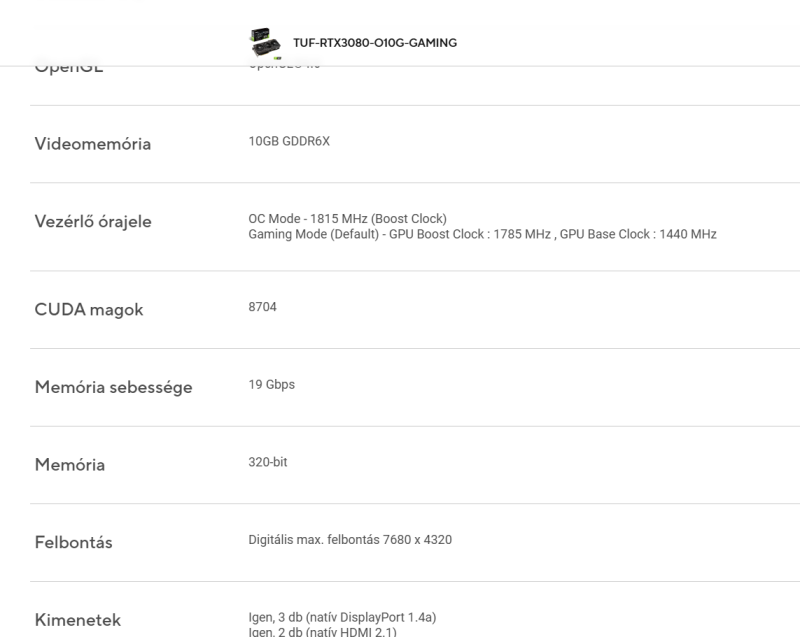The height and width of the screenshot is (637, 800).
Task: Click the Vezérlő órajele label
Action: coord(93,221)
